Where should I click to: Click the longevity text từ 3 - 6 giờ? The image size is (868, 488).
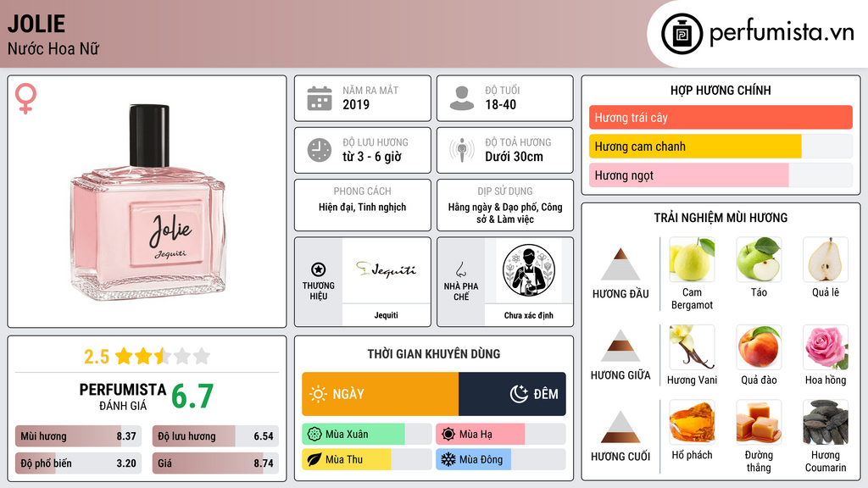coord(371,157)
